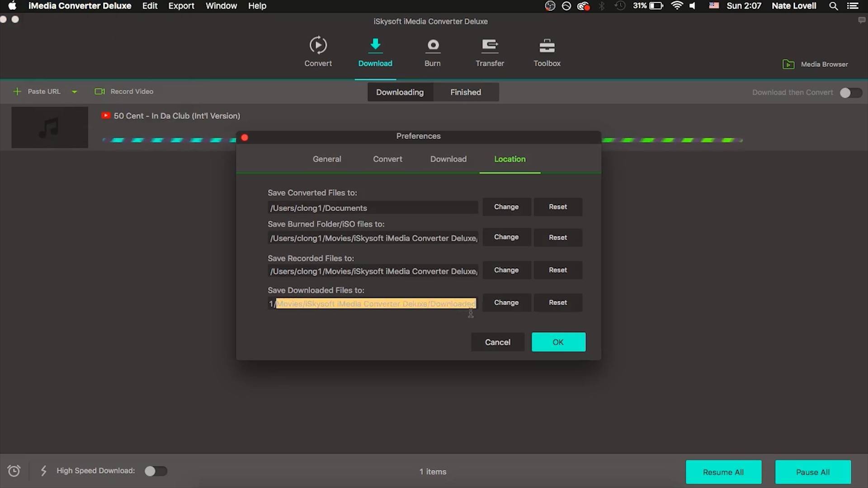Image resolution: width=868 pixels, height=488 pixels.
Task: Open the Apple menu
Action: click(12, 6)
